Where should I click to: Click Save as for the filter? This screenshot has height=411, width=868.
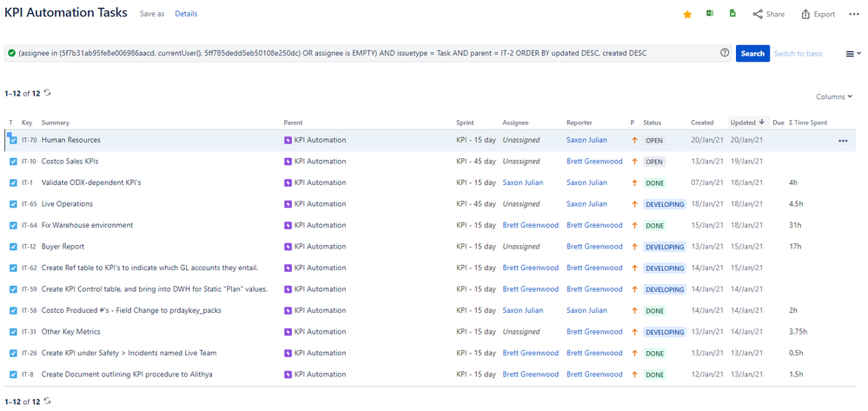click(152, 14)
